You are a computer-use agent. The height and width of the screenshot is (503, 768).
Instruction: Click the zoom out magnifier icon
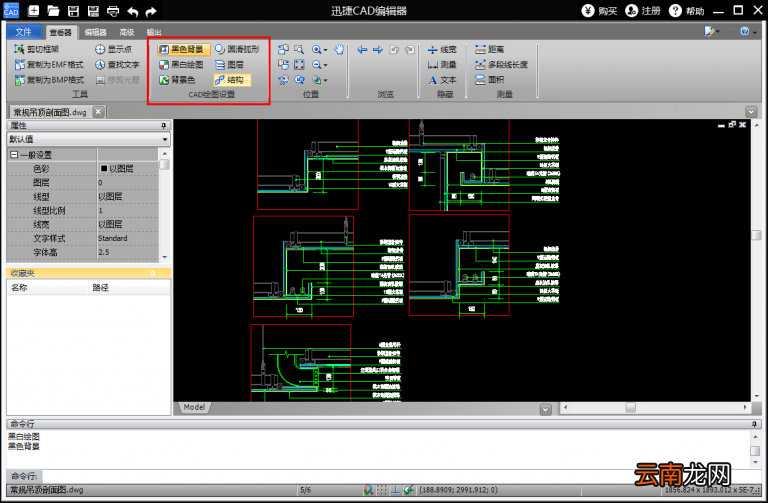click(x=316, y=64)
